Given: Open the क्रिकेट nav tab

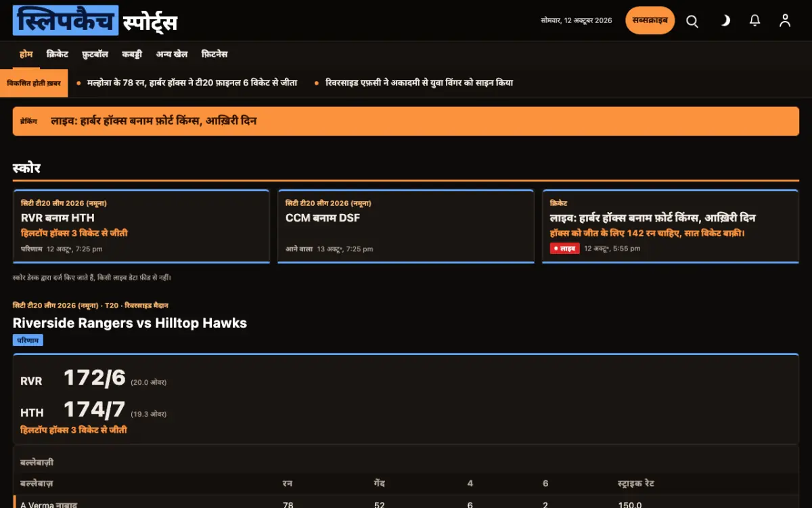Looking at the screenshot, I should (58, 54).
